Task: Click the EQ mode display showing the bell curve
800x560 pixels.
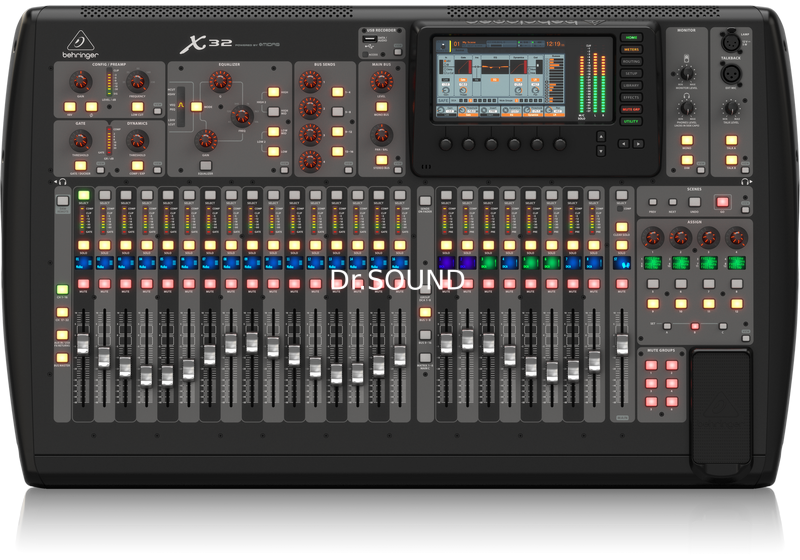Action: pos(181,106)
